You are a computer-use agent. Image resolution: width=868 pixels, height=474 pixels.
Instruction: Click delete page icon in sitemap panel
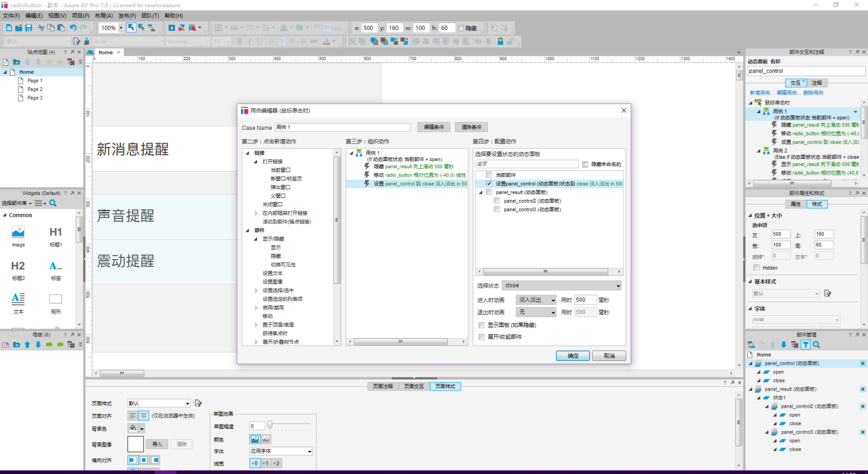[x=71, y=62]
